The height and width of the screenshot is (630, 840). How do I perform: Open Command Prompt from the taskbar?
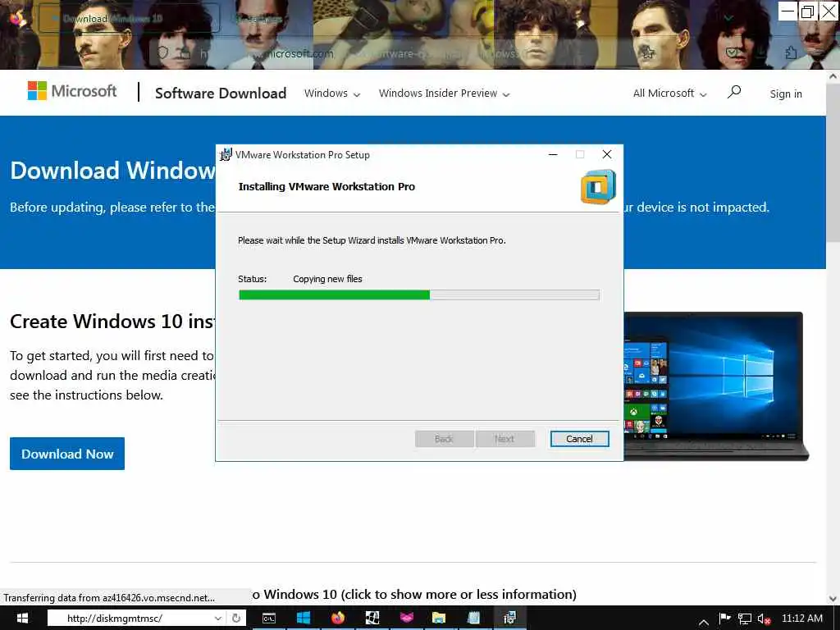[x=269, y=619]
